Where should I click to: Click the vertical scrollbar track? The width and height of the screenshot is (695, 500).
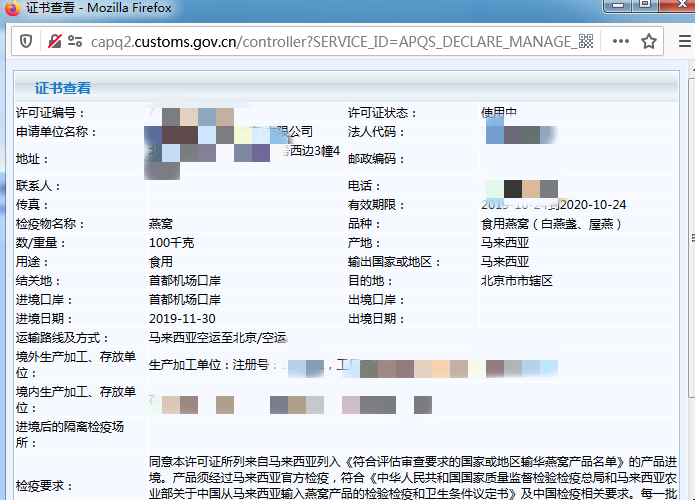686,300
